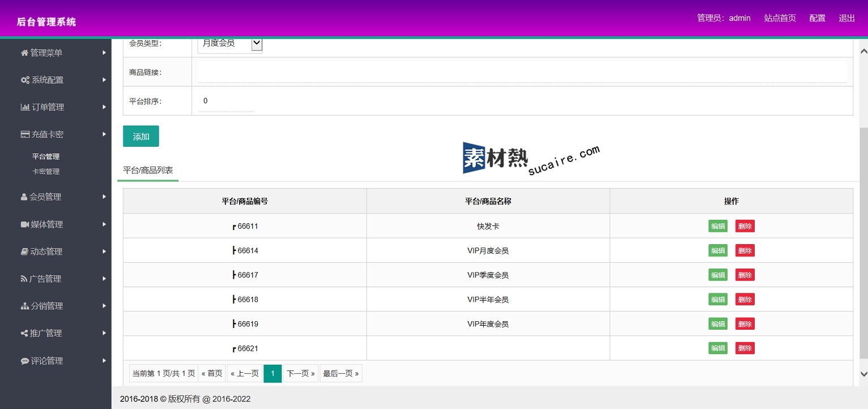Click the video camera icon beside 媒体管理
The height and width of the screenshot is (409, 868).
coord(25,224)
